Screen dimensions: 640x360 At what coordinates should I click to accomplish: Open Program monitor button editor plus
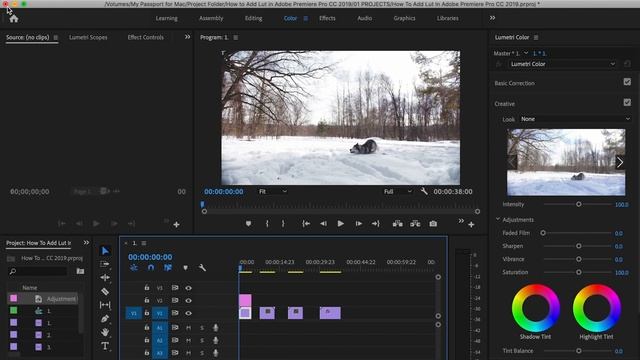[471, 224]
